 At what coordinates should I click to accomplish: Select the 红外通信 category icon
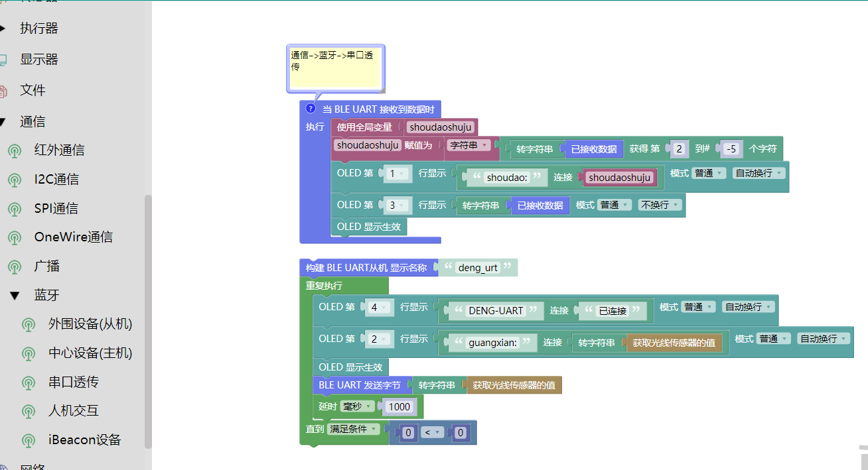point(15,150)
